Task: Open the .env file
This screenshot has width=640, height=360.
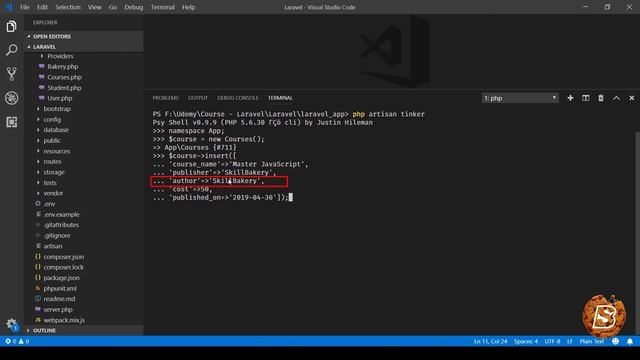Action: (49, 204)
